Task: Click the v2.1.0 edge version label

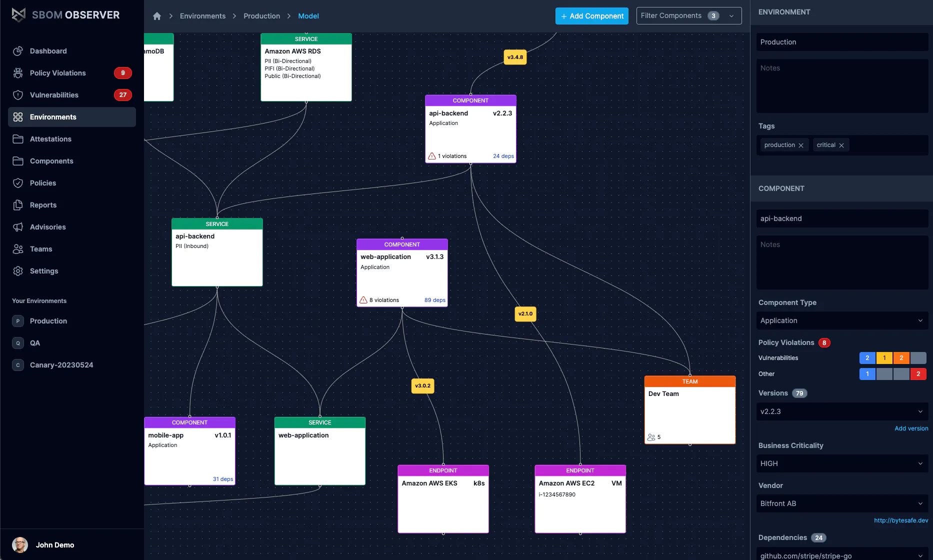Action: [525, 314]
